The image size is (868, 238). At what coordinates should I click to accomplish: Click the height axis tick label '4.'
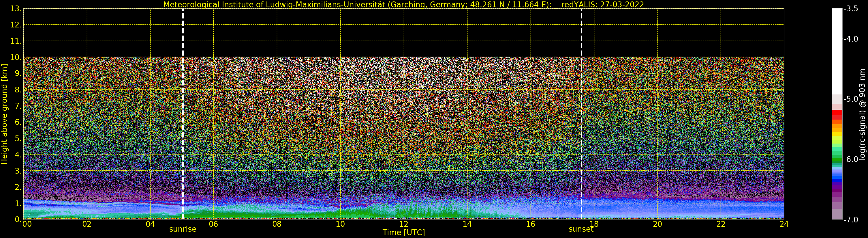point(18,155)
